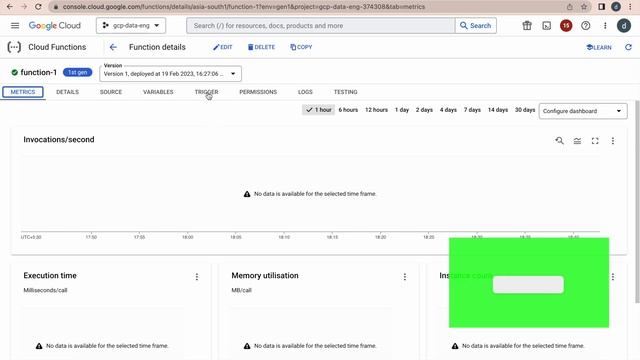Select 7 days time range
The width and height of the screenshot is (640, 360).
tap(472, 110)
